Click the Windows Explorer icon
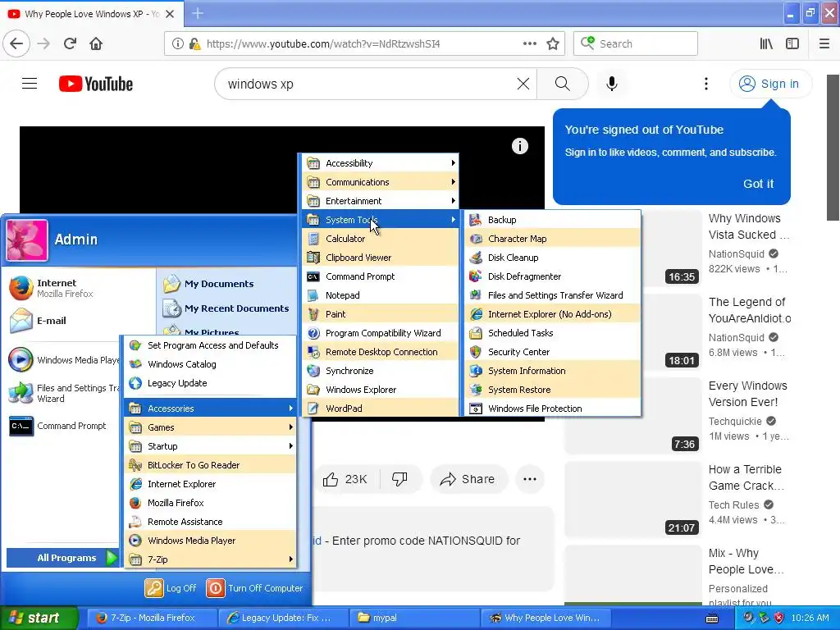 [x=313, y=390]
